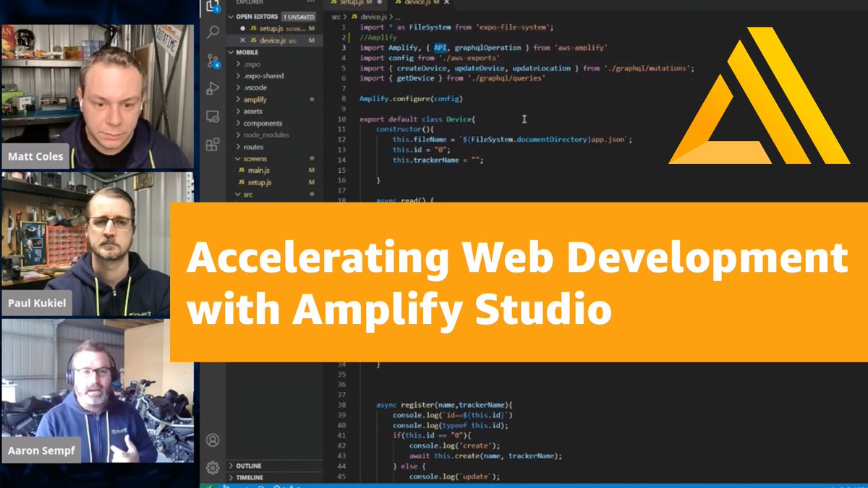Expand the .vscode folder

point(239,87)
